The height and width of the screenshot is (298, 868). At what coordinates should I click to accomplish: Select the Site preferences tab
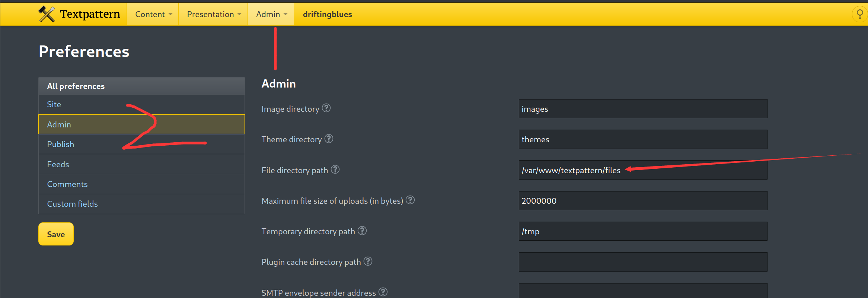coord(54,105)
